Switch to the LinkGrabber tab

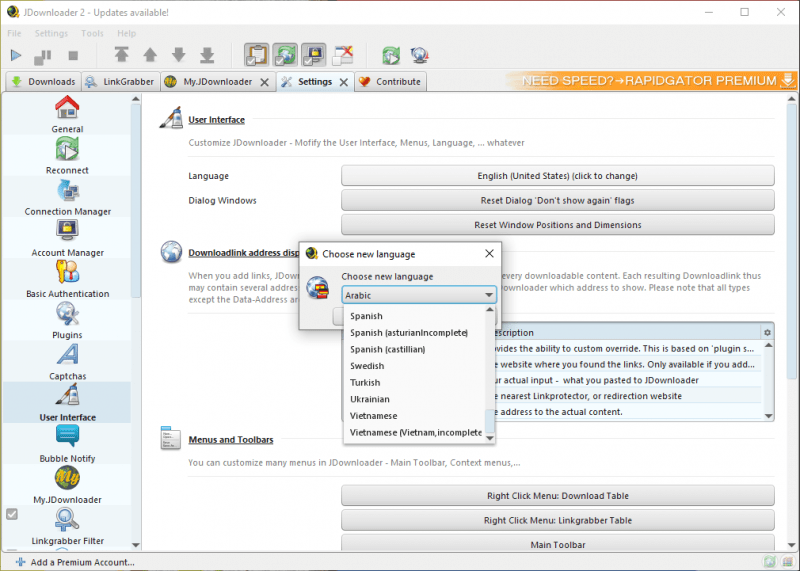click(x=120, y=82)
